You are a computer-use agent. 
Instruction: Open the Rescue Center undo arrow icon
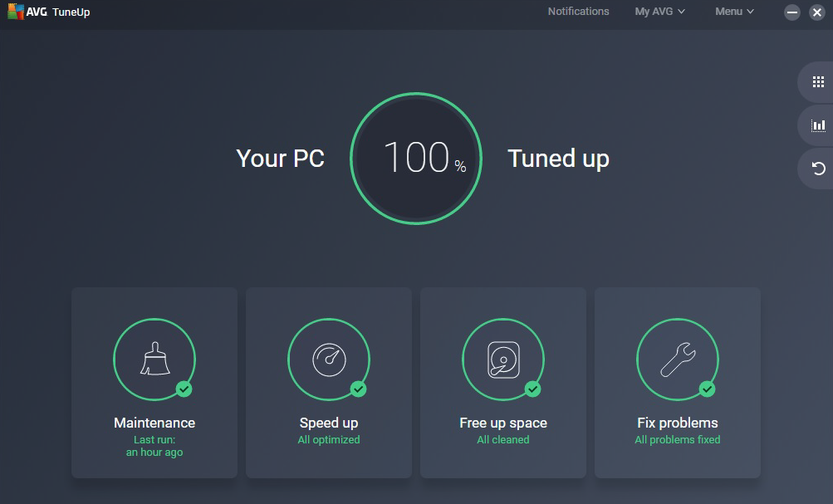point(818,169)
